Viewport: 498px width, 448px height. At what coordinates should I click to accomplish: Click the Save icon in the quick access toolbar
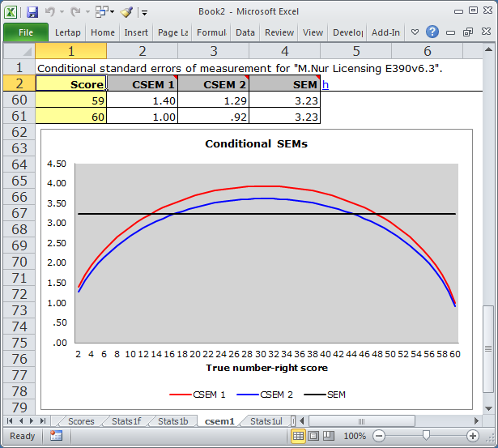pyautogui.click(x=32, y=12)
